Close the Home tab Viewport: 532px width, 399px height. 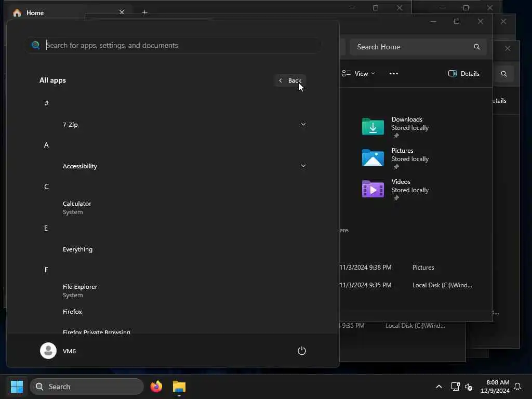122,12
